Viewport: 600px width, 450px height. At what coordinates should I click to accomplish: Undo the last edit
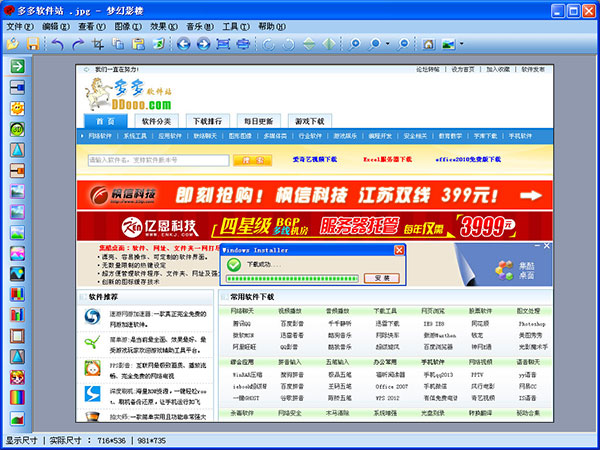(57, 44)
